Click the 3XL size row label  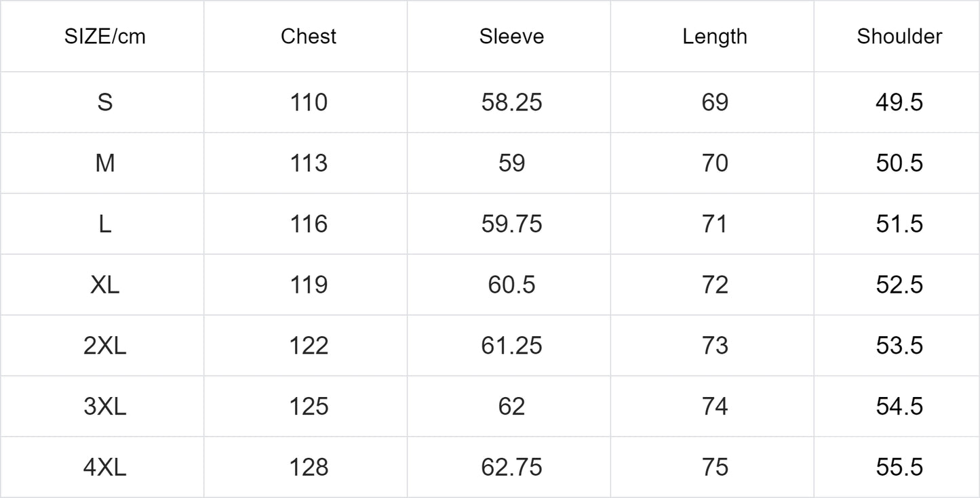point(105,407)
